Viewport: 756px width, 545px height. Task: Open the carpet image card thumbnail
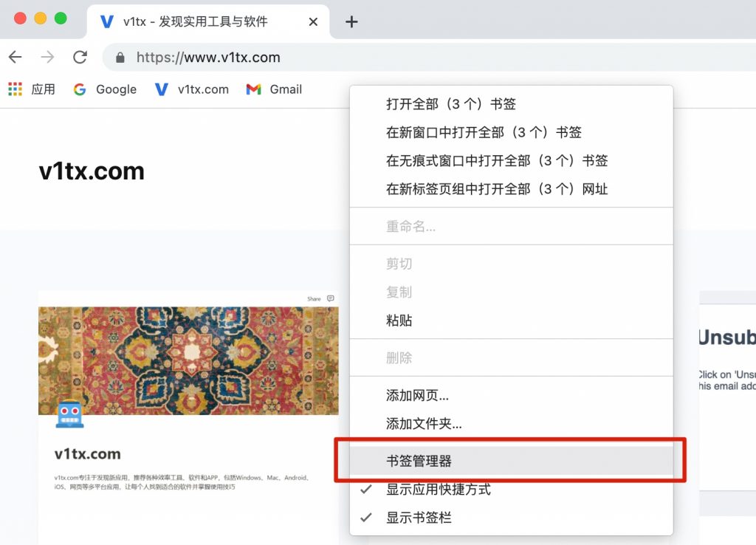[188, 361]
